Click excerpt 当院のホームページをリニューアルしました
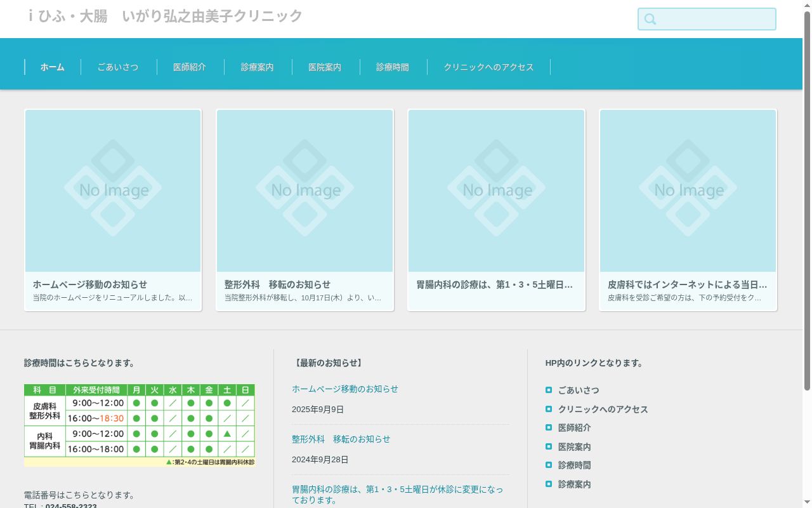812x508 pixels. (x=113, y=297)
